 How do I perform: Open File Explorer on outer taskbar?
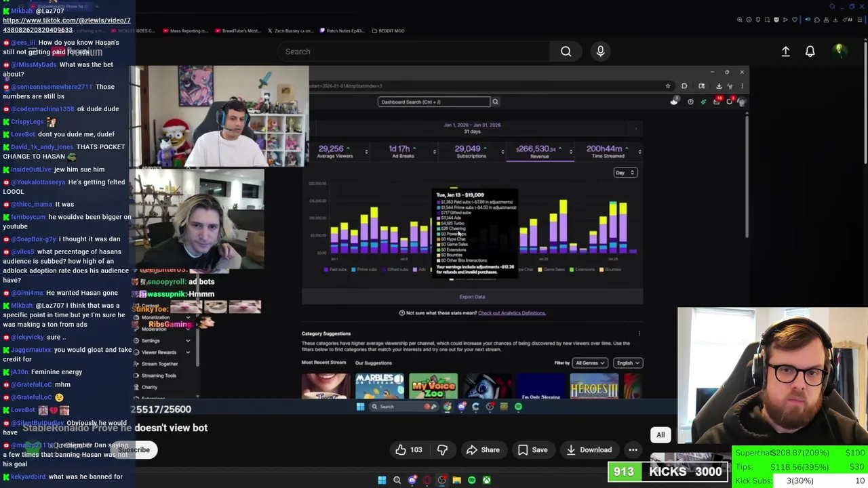pos(456,480)
